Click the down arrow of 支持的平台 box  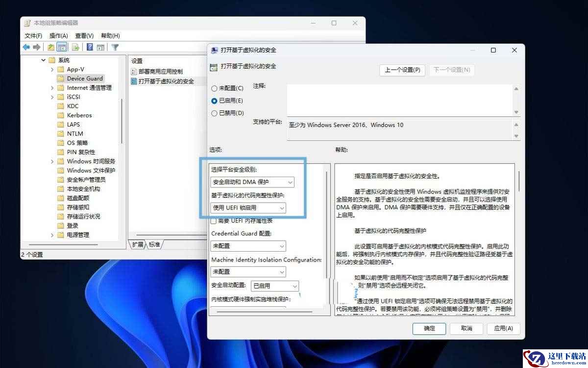click(x=516, y=136)
